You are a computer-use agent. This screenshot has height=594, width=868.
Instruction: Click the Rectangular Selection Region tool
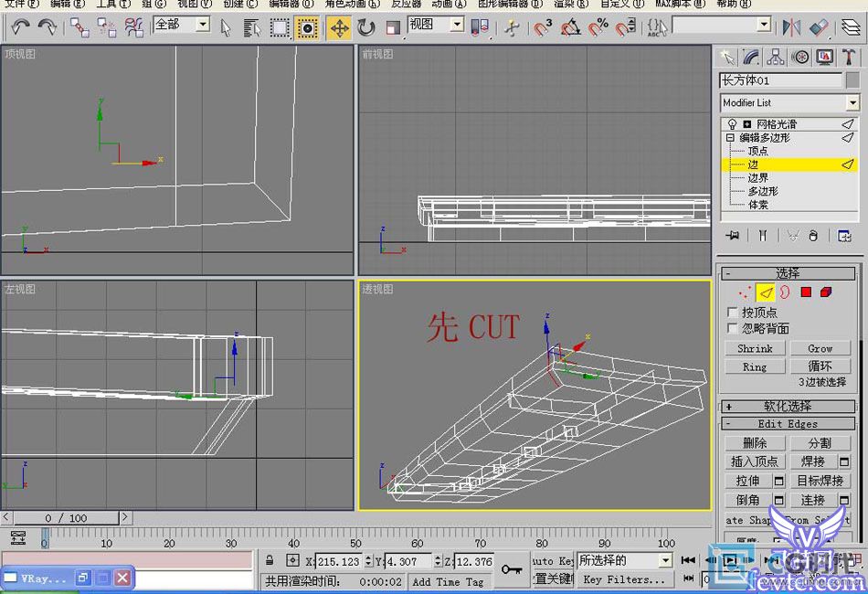280,27
